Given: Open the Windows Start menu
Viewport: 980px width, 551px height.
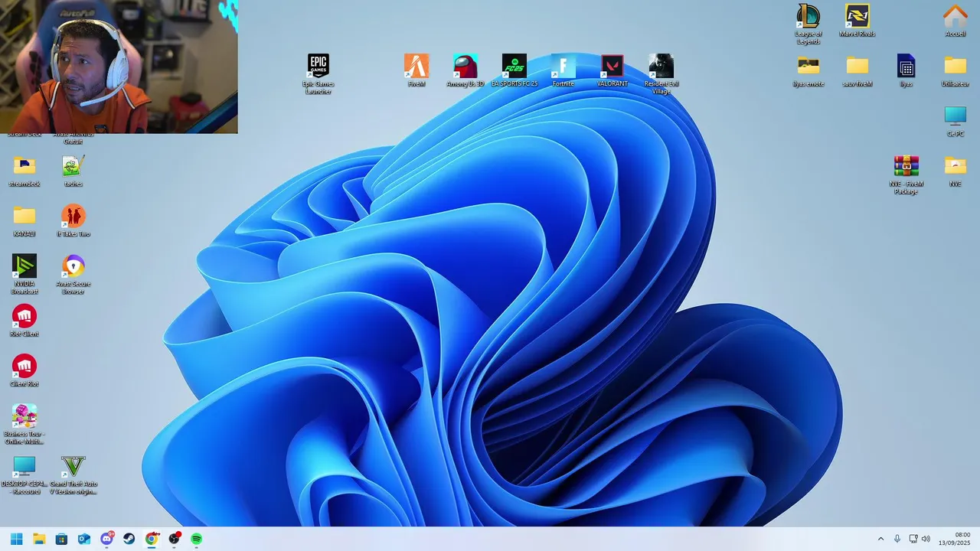Looking at the screenshot, I should 16,539.
